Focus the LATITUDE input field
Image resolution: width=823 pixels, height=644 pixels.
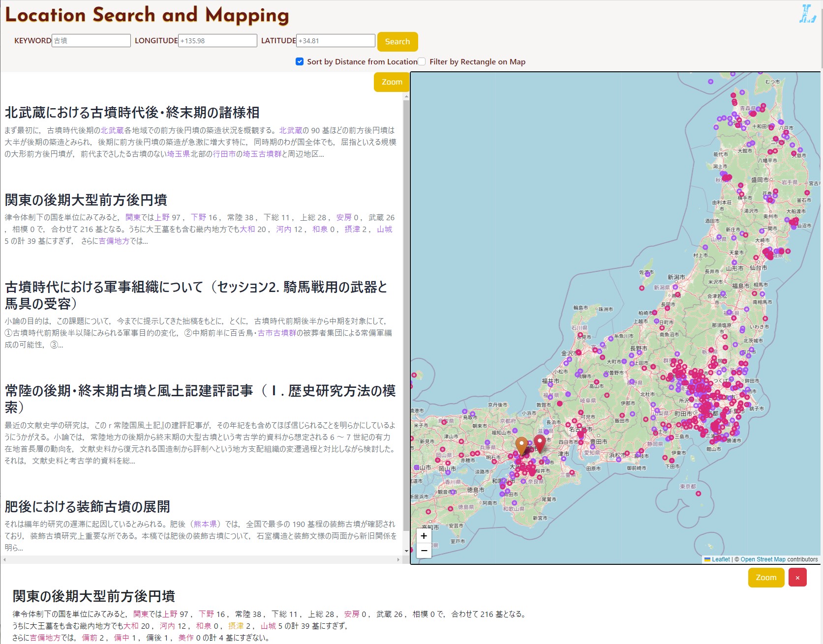click(335, 41)
